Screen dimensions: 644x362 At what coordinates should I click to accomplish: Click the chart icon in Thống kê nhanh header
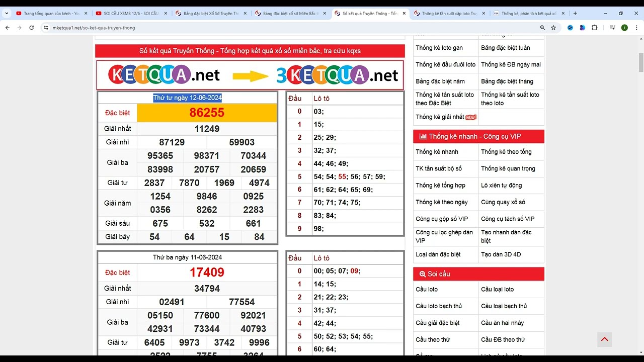click(423, 136)
